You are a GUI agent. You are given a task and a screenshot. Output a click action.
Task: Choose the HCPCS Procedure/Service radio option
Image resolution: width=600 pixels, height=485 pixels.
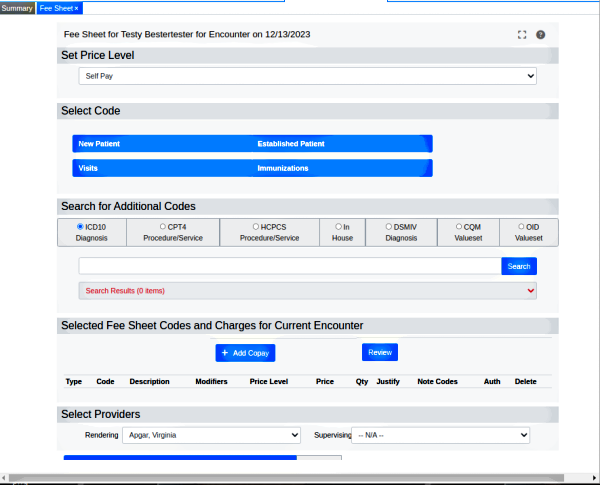pyautogui.click(x=255, y=227)
